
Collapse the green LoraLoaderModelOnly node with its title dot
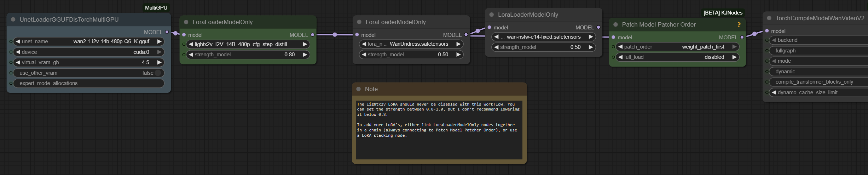click(x=186, y=22)
